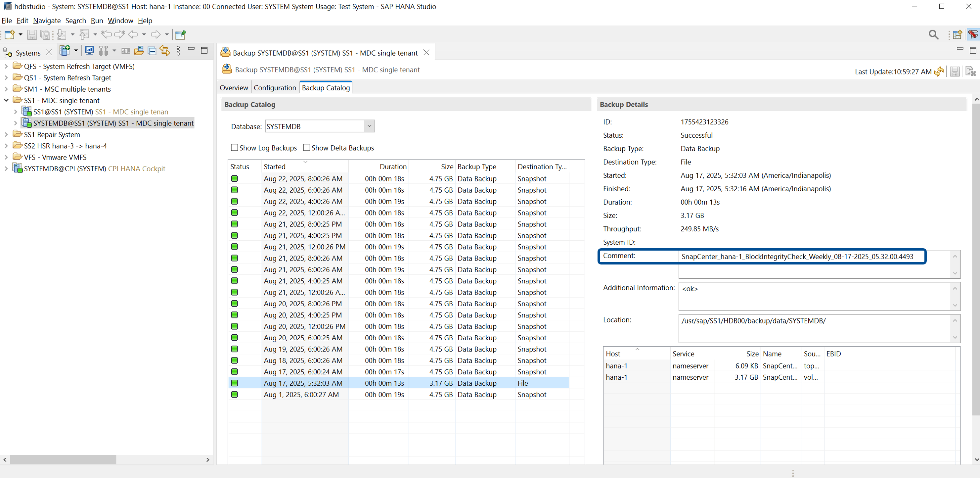Screen dimensions: 980x478
Task: Click the Link with Editor arrows icon
Action: 165,51
